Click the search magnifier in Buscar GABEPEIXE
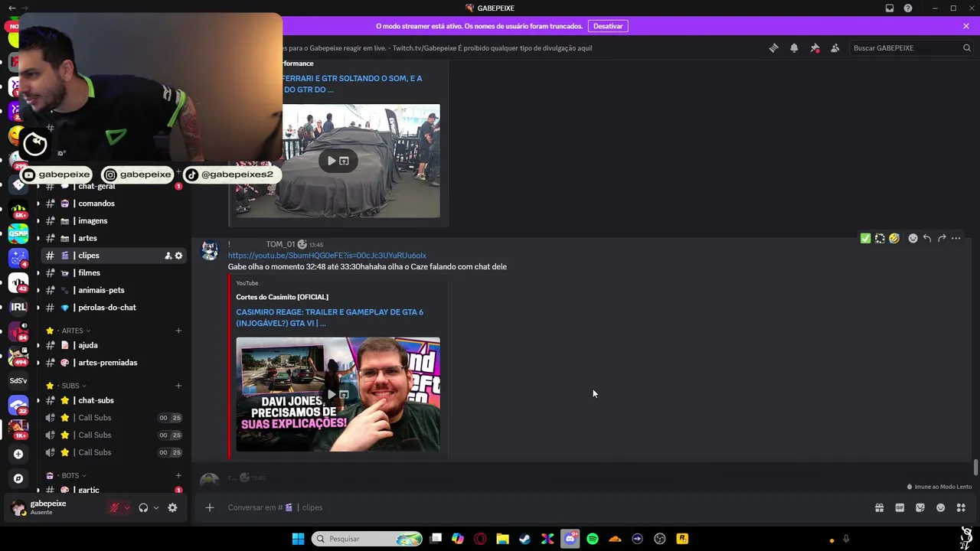The image size is (980, 551). (966, 47)
